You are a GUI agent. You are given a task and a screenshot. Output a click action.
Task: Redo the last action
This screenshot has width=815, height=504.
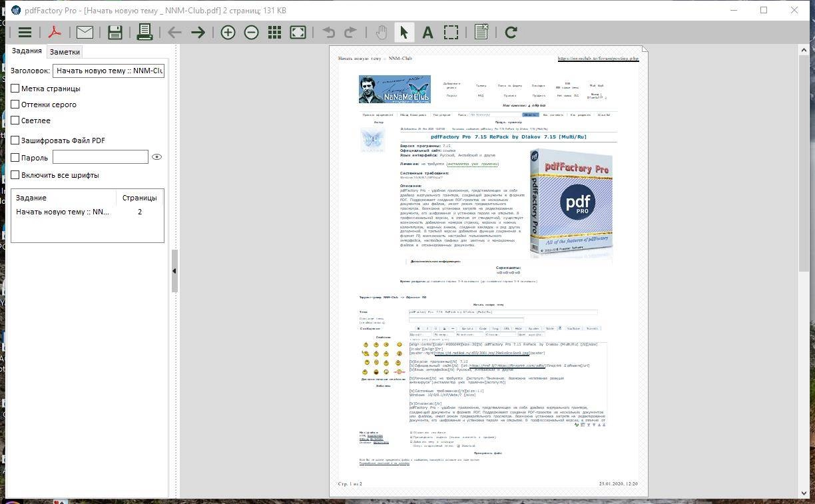pyautogui.click(x=350, y=32)
